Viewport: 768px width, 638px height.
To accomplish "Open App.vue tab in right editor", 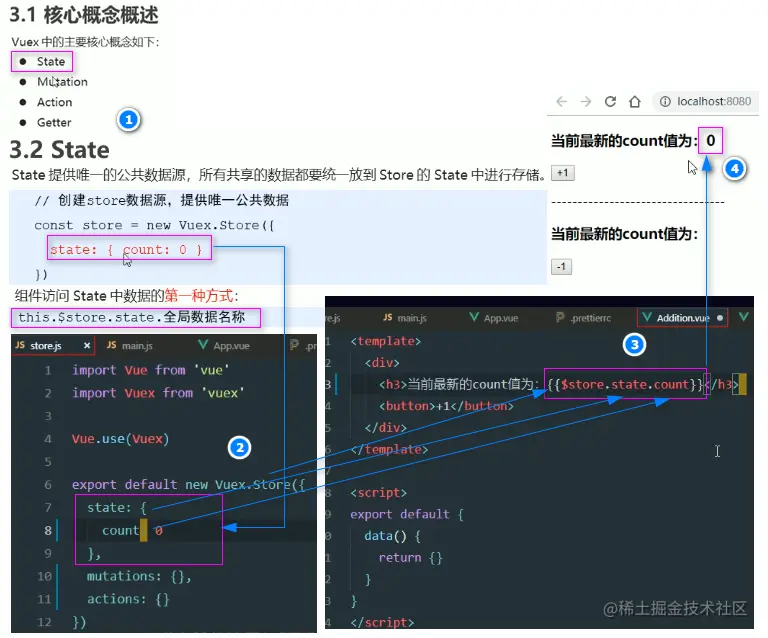I will click(x=494, y=318).
